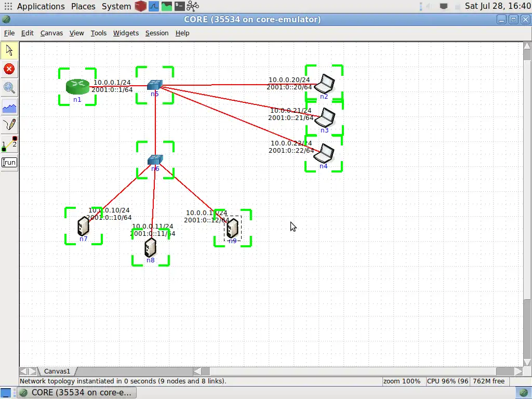Screen dimensions: 532x399
Task: Open the canvas wallpaper tool
Action: (9, 107)
